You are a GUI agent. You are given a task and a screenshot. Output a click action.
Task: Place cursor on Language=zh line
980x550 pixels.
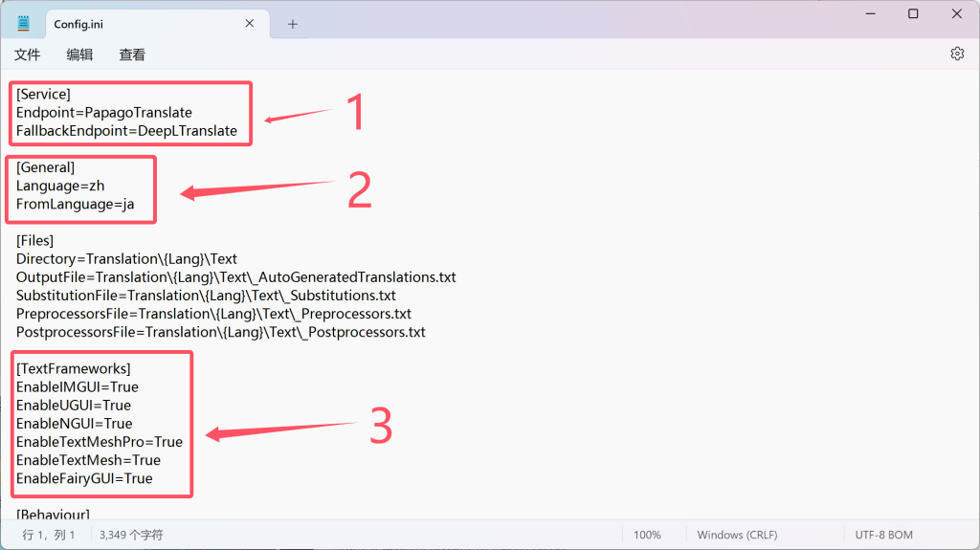pyautogui.click(x=60, y=186)
